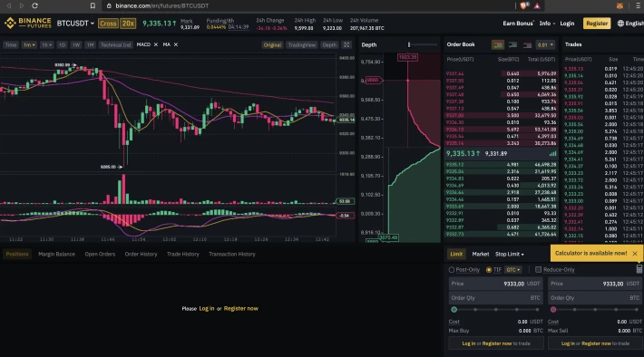Switch to Transaction History tab
Image resolution: width=644 pixels, height=357 pixels.
pos(232,254)
